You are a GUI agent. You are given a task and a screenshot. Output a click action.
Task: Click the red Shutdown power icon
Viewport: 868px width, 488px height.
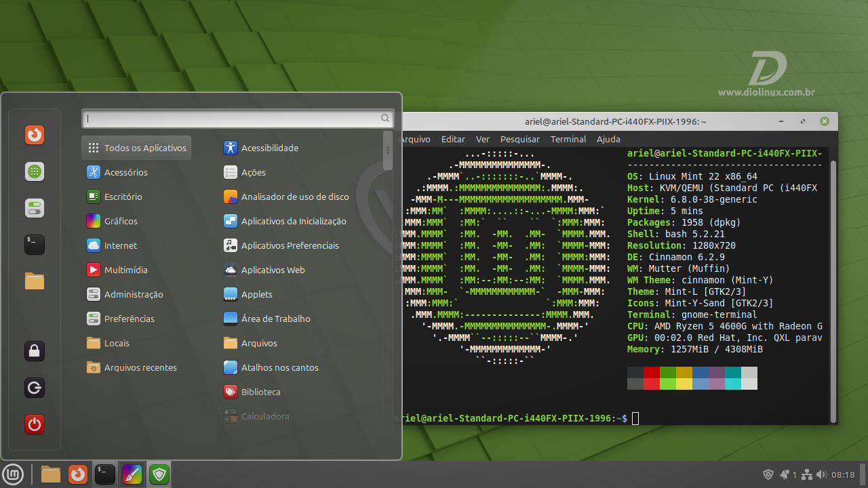click(x=35, y=424)
